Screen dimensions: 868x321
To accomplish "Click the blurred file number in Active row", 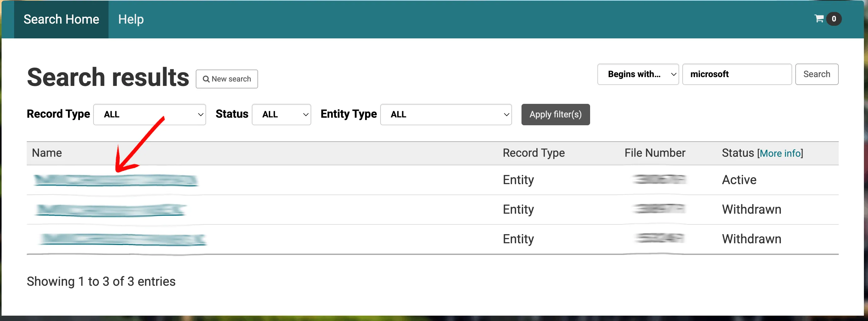I will [659, 179].
